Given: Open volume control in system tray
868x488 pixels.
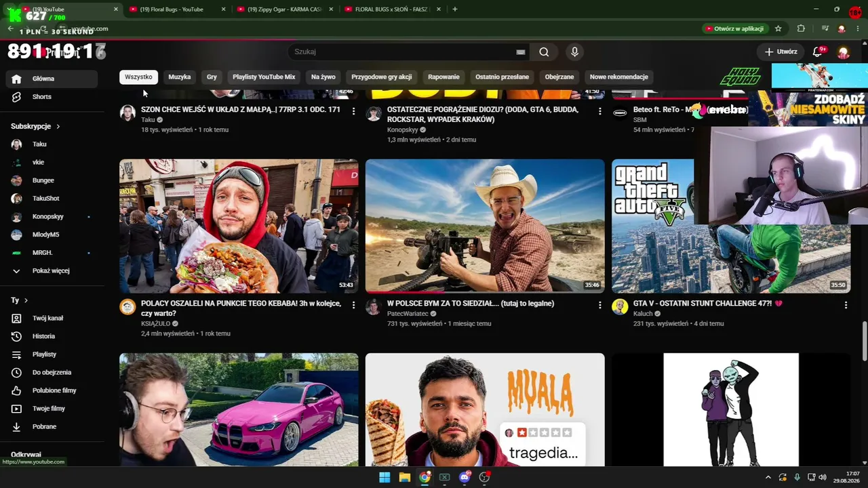Looking at the screenshot, I should (x=823, y=477).
